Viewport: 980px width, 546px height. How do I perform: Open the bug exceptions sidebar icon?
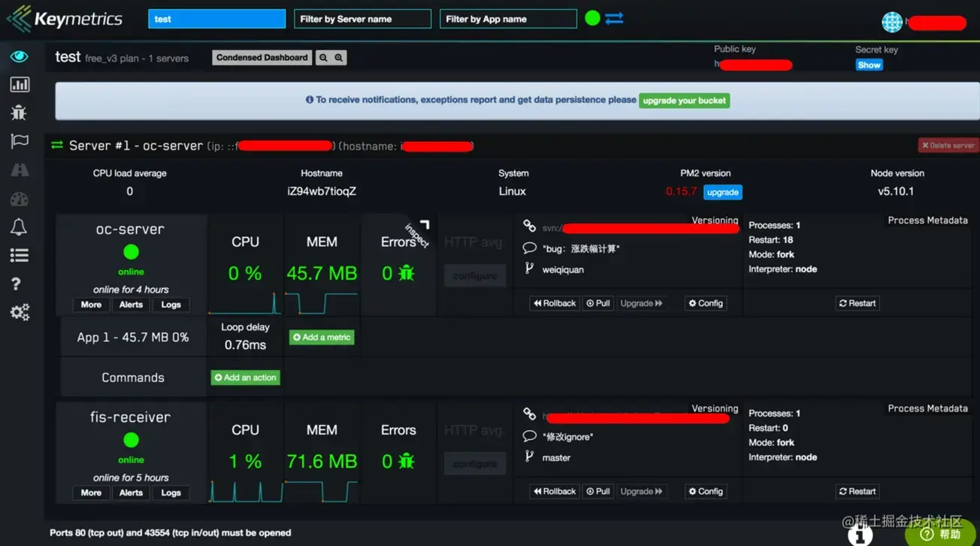[20, 113]
